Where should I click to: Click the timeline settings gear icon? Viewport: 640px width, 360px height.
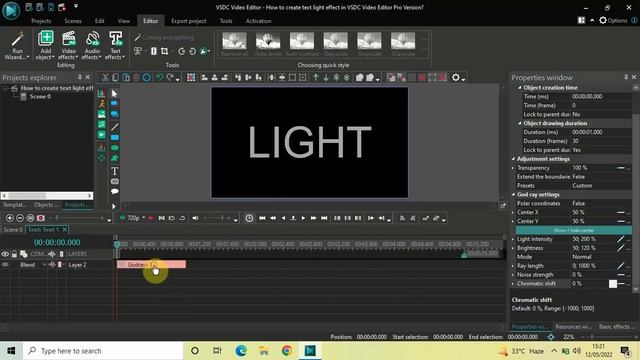[456, 78]
